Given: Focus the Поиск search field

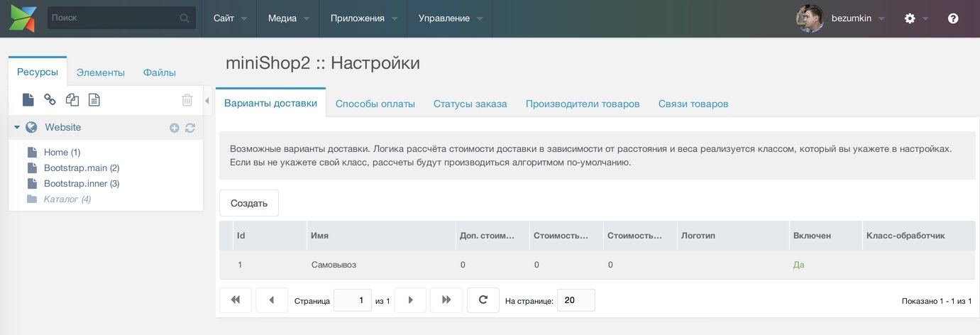Looking at the screenshot, I should pos(121,18).
